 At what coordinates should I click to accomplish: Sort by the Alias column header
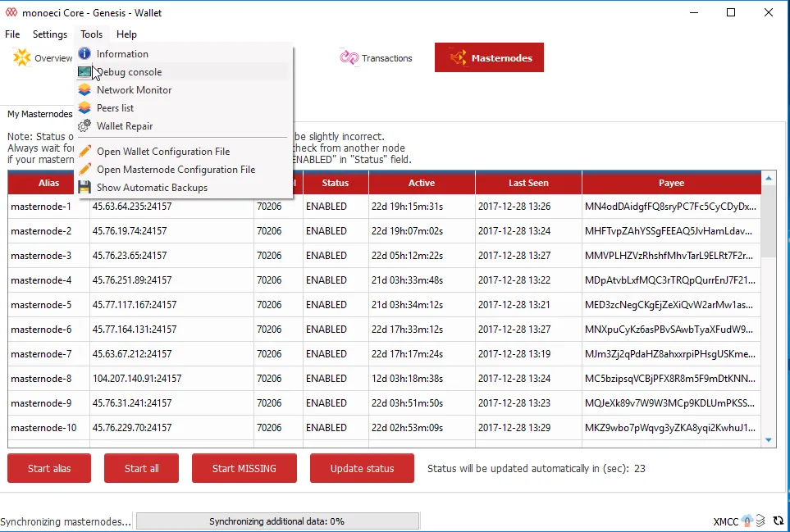point(49,183)
